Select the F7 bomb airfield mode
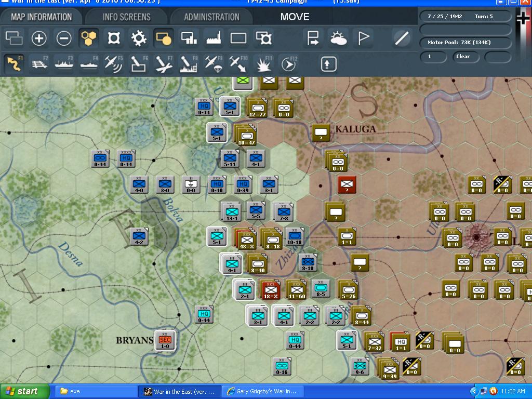532x399 pixels. 164,64
